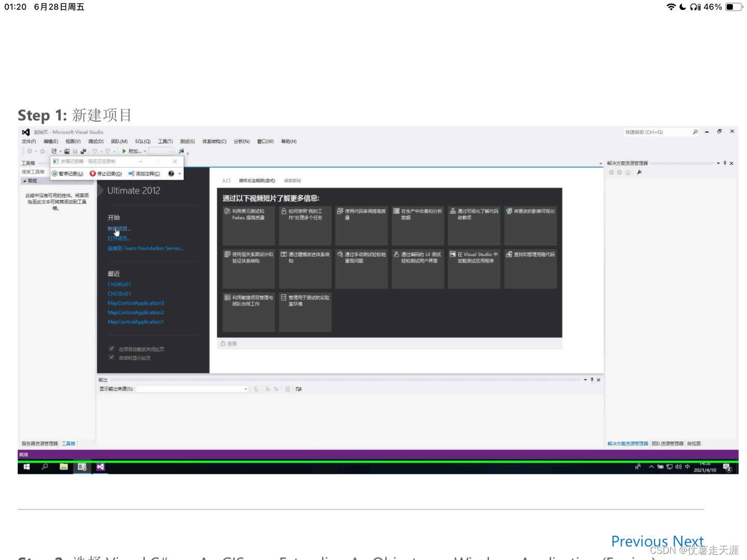Pause recording in the Steps Recorder window
The image size is (747, 560).
[67, 174]
